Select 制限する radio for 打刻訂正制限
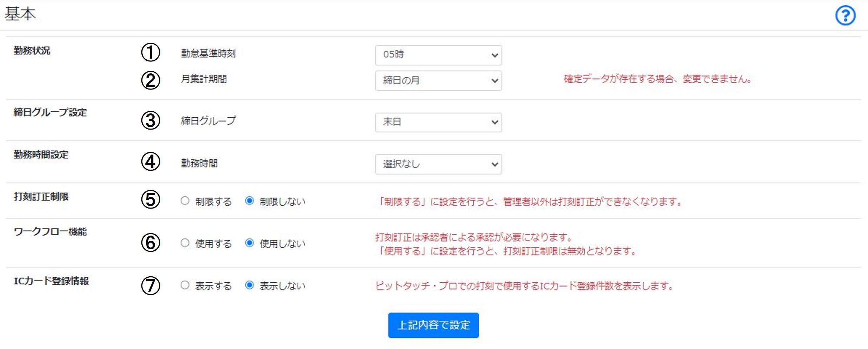 click(185, 201)
